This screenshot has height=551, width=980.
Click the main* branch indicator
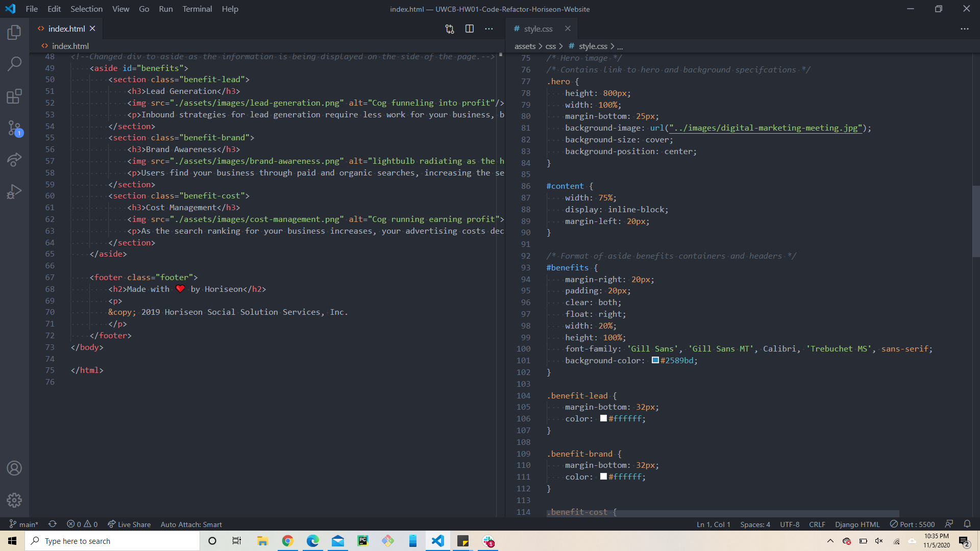pyautogui.click(x=24, y=524)
